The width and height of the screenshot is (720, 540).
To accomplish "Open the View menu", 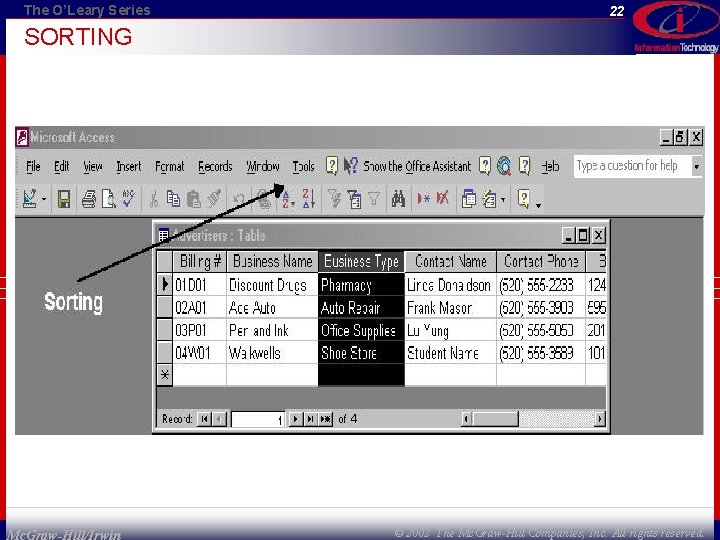I will pyautogui.click(x=93, y=166).
